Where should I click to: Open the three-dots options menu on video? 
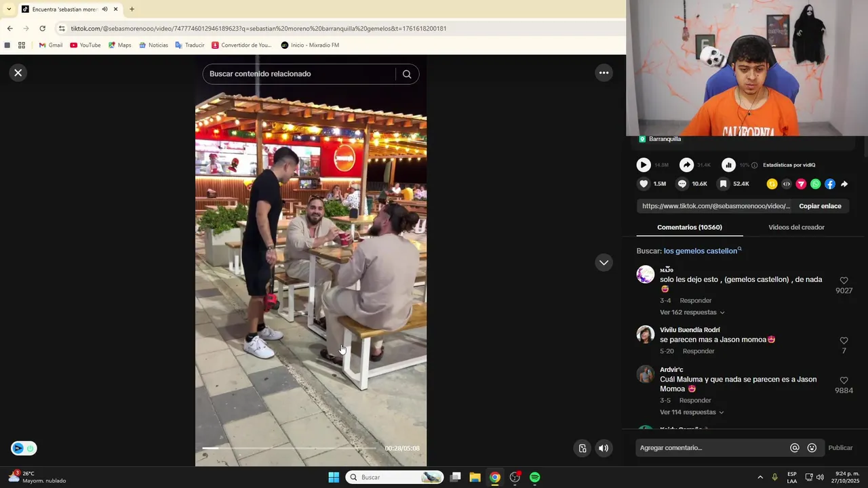604,73
